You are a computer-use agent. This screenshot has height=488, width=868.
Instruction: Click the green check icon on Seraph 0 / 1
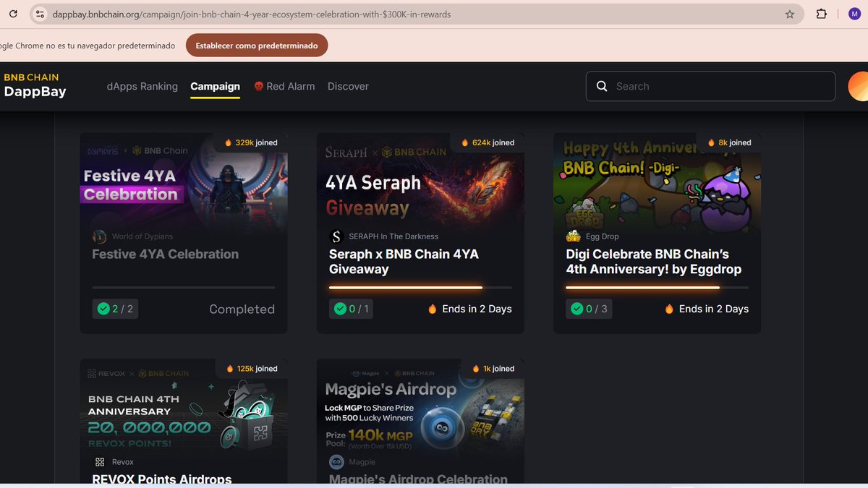340,309
